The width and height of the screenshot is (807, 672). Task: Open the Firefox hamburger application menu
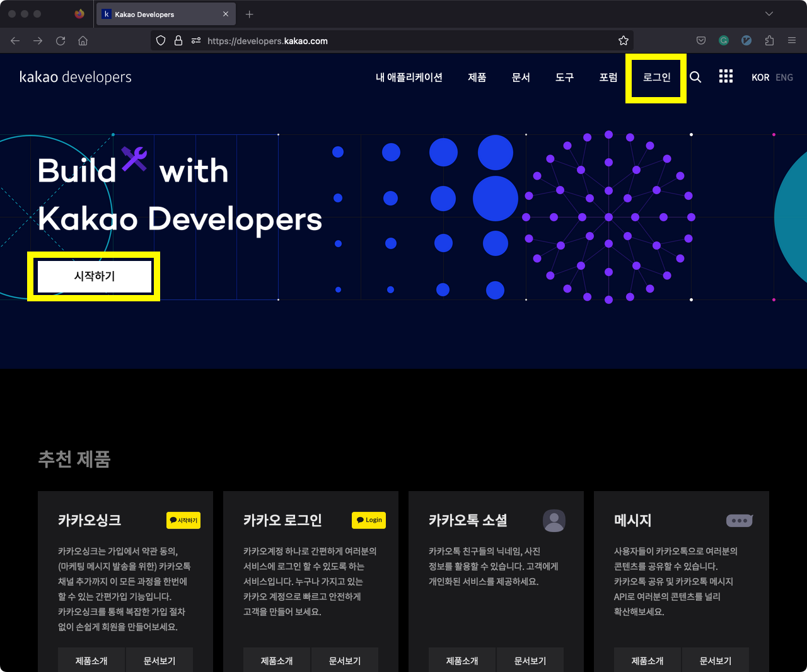[x=792, y=41]
